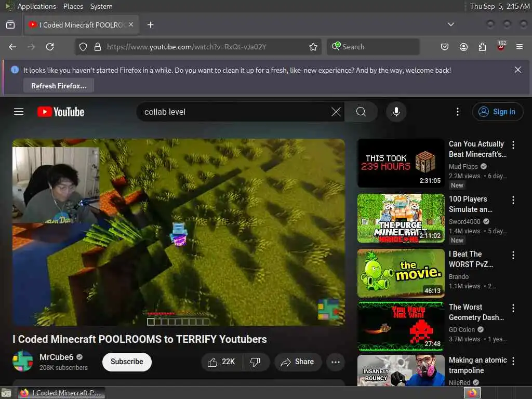Viewport: 532px width, 399px height.
Task: Click the 208K subscribers text
Action: [x=63, y=367]
